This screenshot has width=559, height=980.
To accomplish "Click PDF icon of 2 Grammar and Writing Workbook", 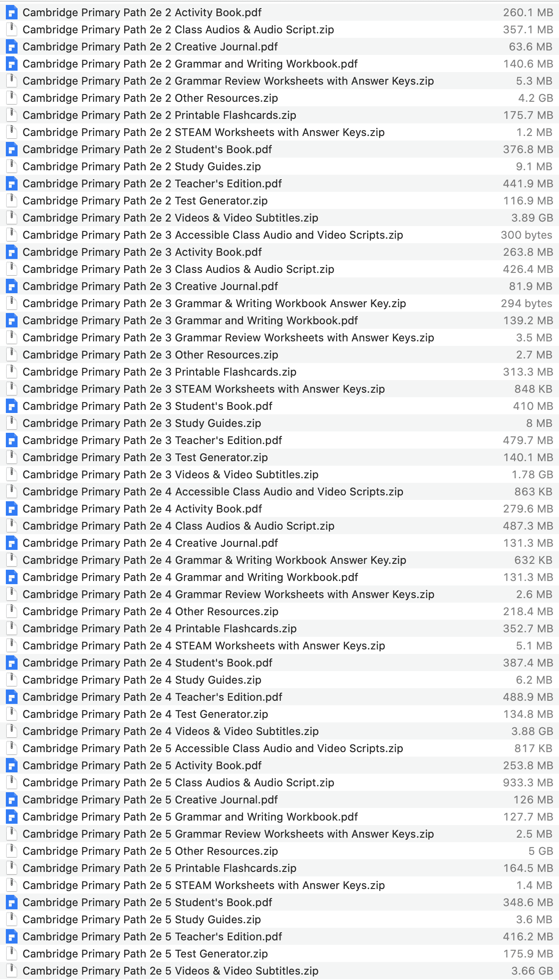I will [12, 64].
